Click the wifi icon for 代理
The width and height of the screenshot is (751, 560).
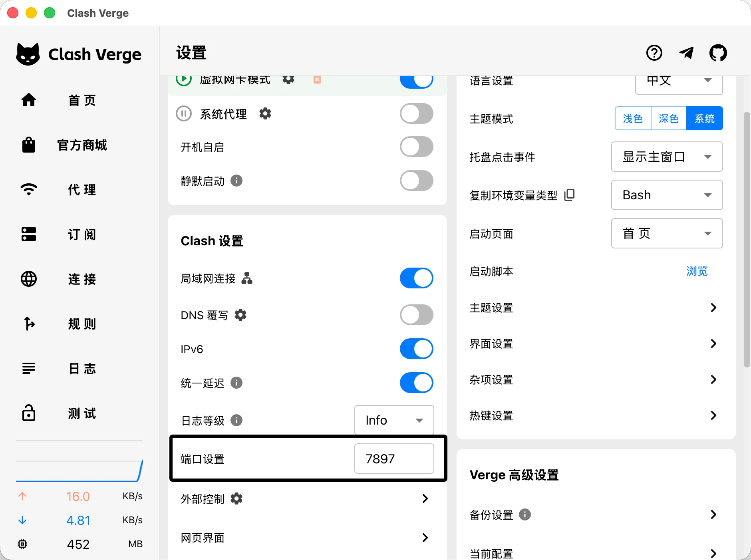(29, 189)
